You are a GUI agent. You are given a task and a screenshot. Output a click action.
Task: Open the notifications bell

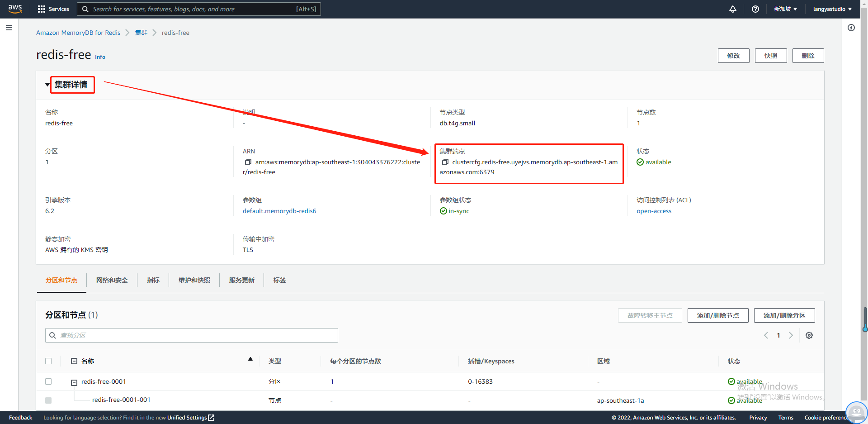click(733, 9)
